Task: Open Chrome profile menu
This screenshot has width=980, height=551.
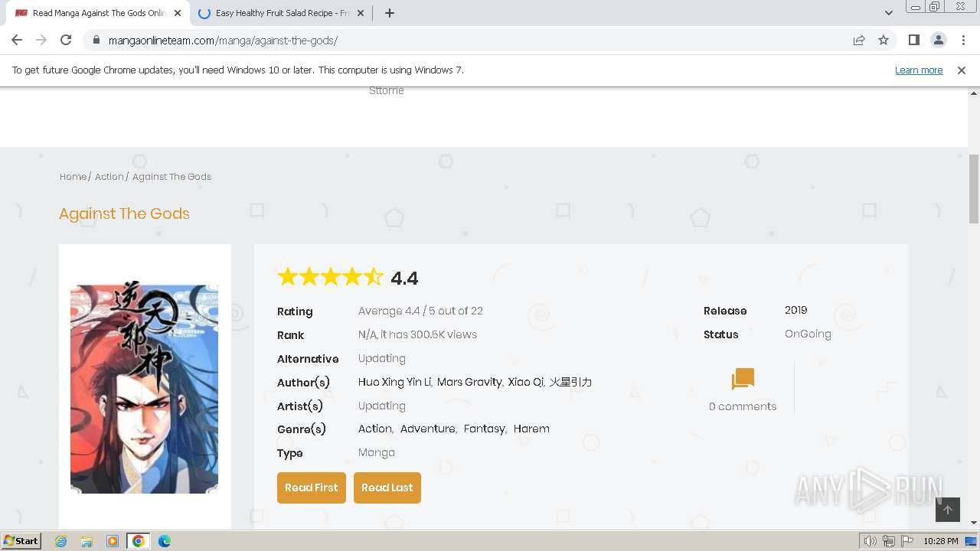Action: click(x=938, y=41)
